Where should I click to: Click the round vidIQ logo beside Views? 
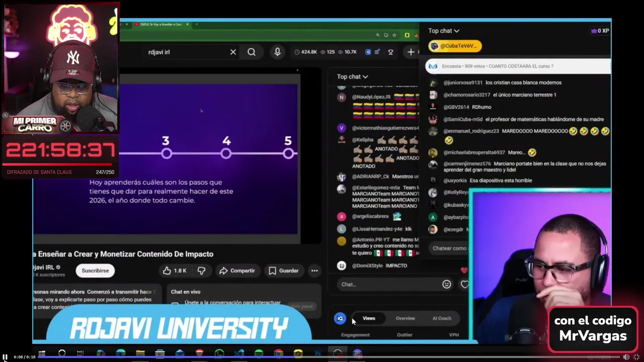[x=340, y=318]
